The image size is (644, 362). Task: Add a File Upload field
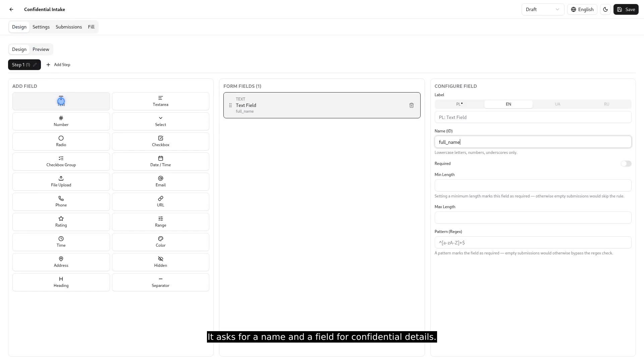(61, 182)
